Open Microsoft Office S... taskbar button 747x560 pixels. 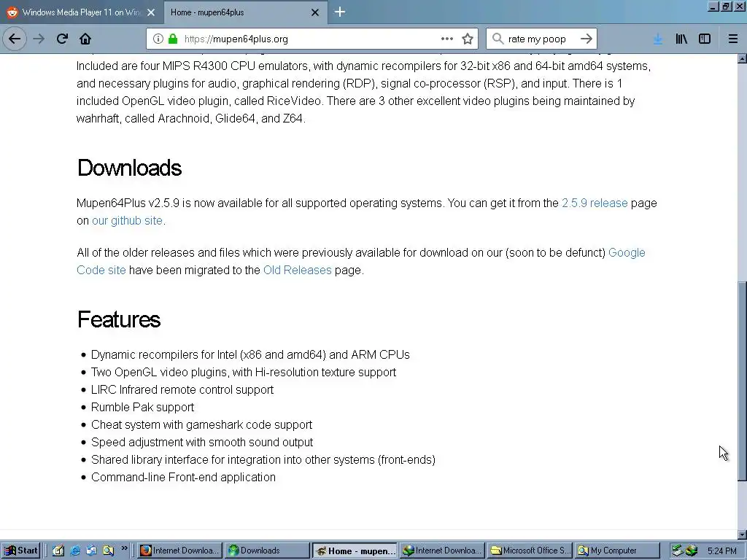coord(530,551)
